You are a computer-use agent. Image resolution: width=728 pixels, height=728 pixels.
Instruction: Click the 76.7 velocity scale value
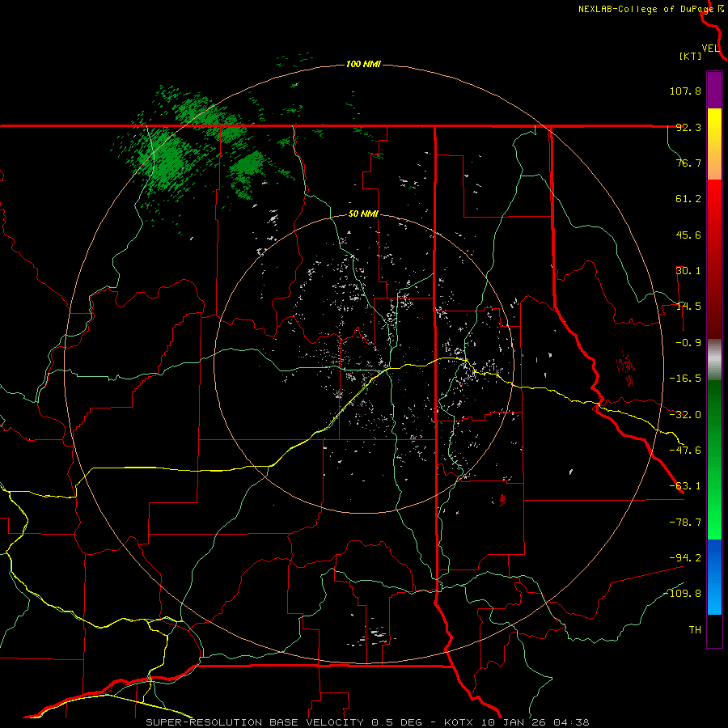(x=688, y=163)
